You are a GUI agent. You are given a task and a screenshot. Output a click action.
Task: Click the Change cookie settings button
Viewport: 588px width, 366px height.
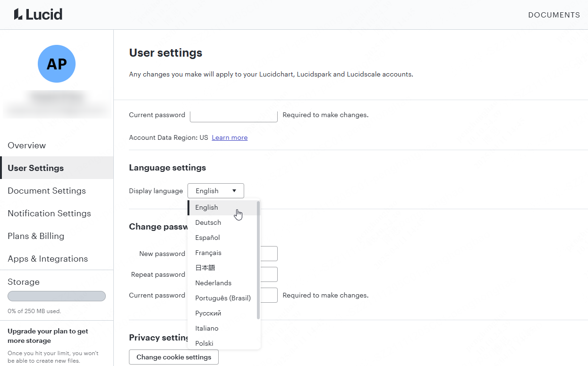173,357
